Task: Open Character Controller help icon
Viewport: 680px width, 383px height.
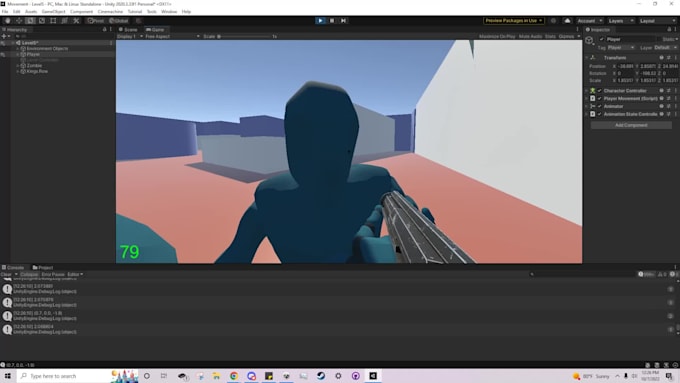Action: pyautogui.click(x=661, y=91)
